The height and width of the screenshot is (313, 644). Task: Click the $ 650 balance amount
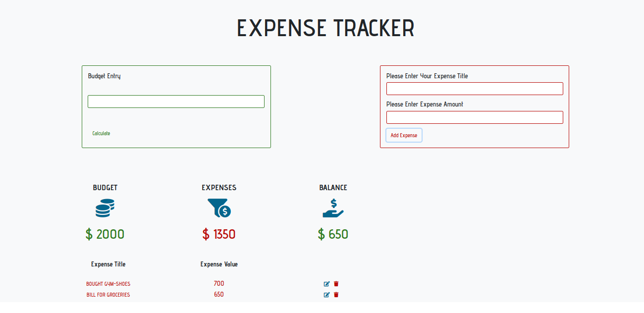[x=333, y=234]
